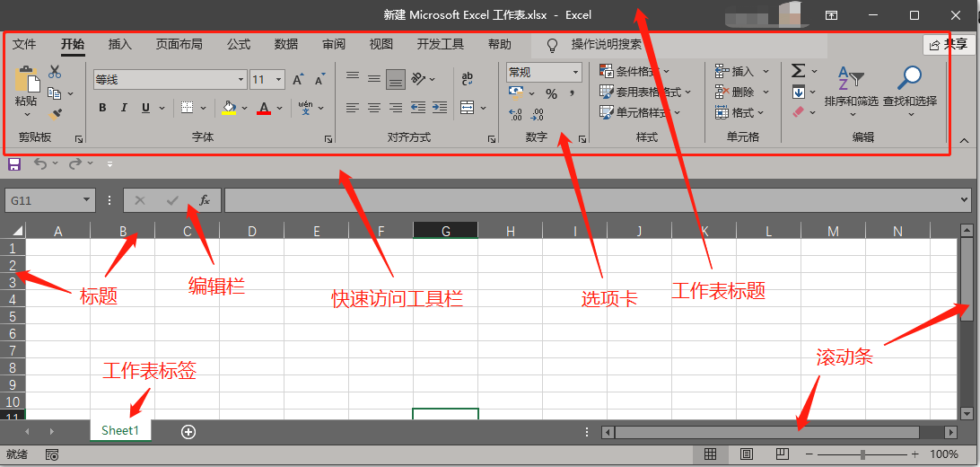Click the Clear eraser icon
The height and width of the screenshot is (467, 980).
798,112
